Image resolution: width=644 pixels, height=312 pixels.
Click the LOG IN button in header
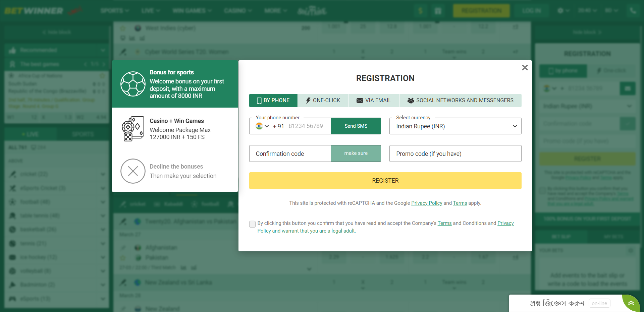tap(531, 11)
